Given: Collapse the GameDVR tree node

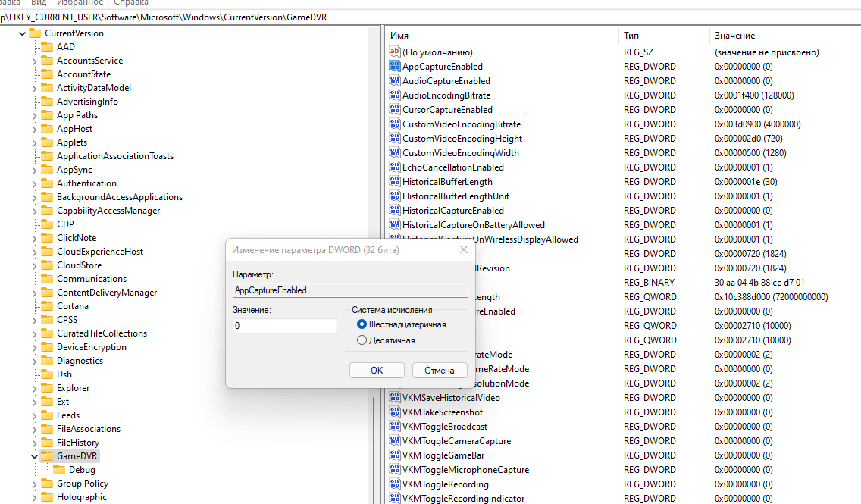Looking at the screenshot, I should tap(35, 456).
